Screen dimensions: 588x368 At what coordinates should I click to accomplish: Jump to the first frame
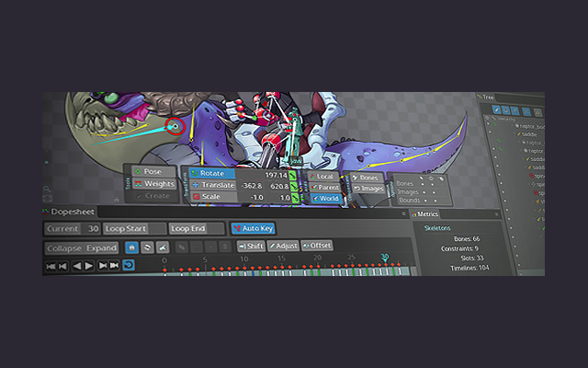pyautogui.click(x=51, y=266)
